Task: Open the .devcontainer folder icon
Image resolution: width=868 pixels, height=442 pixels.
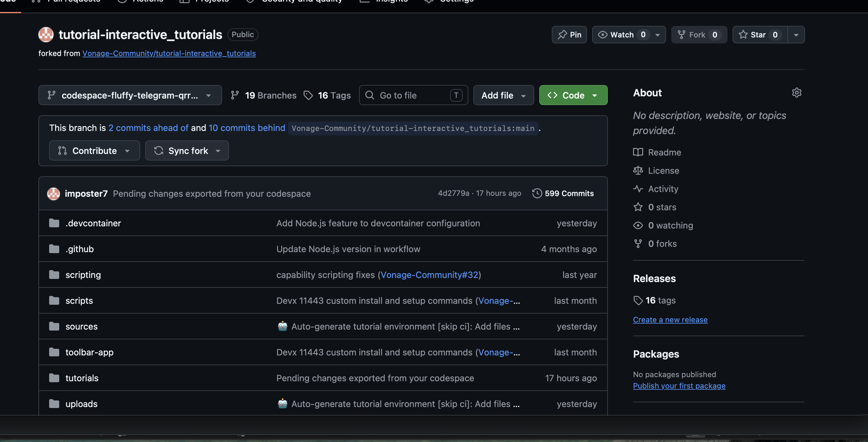Action: coord(54,223)
